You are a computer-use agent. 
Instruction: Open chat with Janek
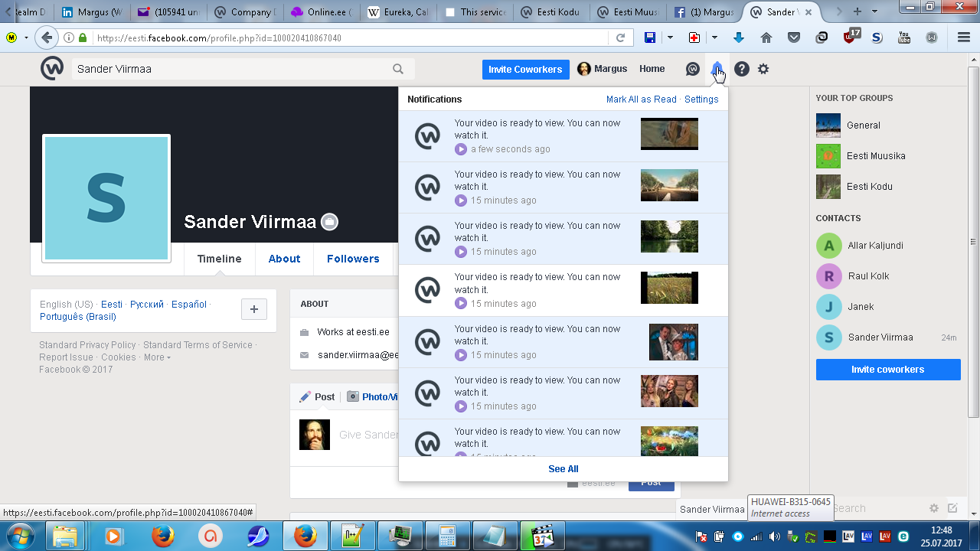[861, 307]
